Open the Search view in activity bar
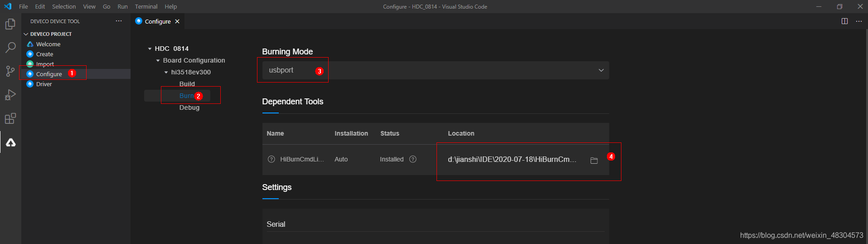The height and width of the screenshot is (244, 868). coord(10,47)
